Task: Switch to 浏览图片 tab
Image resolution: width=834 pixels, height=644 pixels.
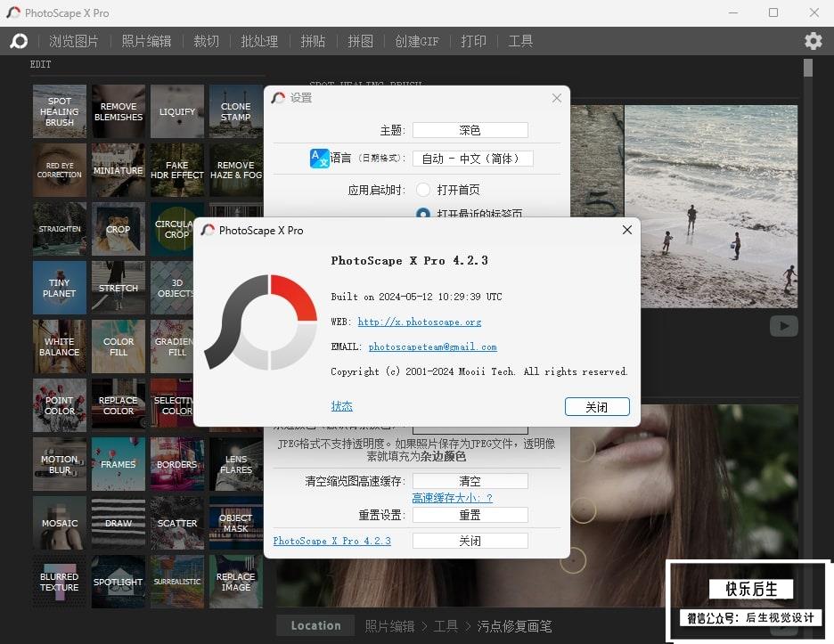Action: pos(73,41)
